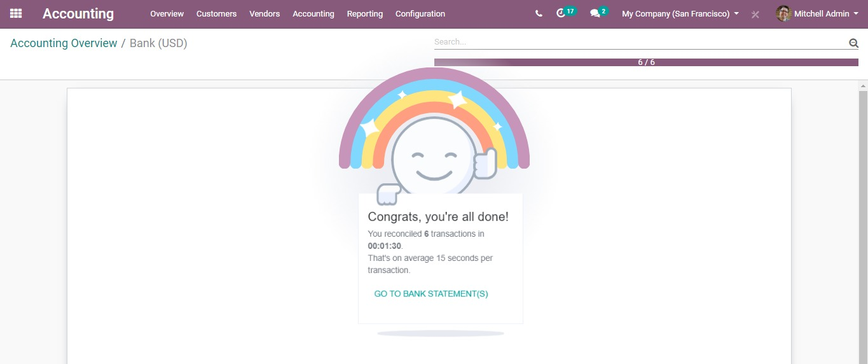This screenshot has height=364, width=868.
Task: Click GO TO BANK STATEMENT(S) link
Action: point(431,294)
